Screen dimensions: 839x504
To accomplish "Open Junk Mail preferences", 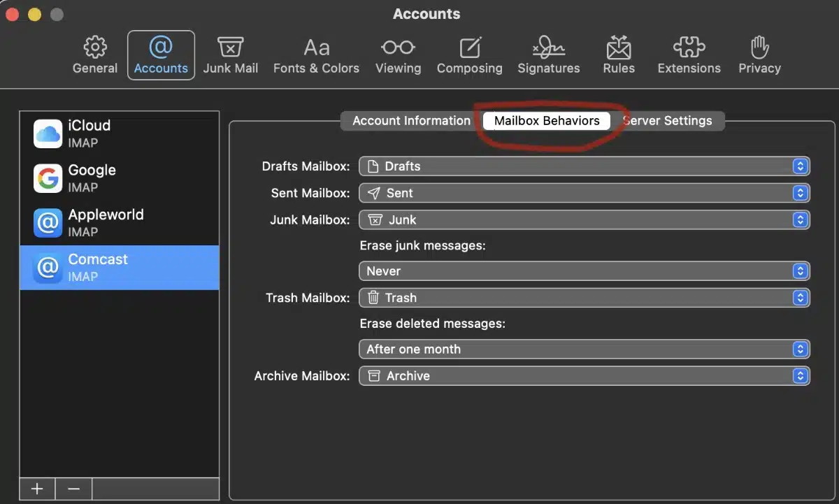I will tap(231, 56).
